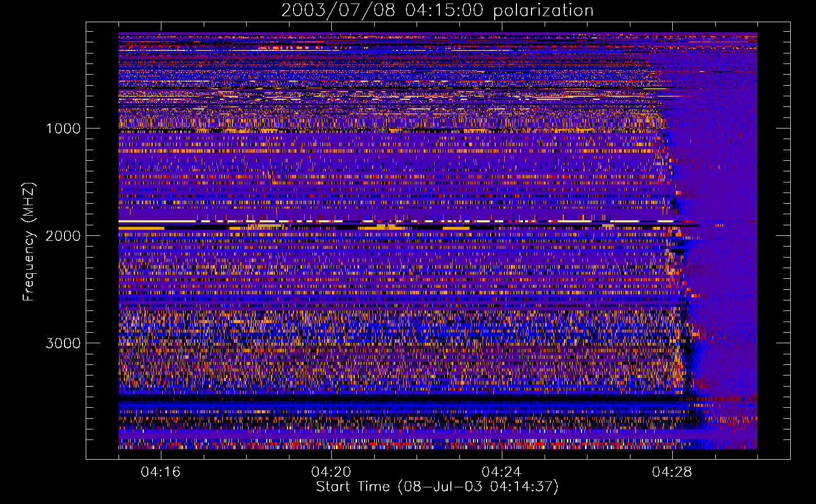Click the "Start Time (08-Jul-03 04:14:37)" label
Image resolution: width=816 pixels, height=504 pixels.
coord(437,487)
